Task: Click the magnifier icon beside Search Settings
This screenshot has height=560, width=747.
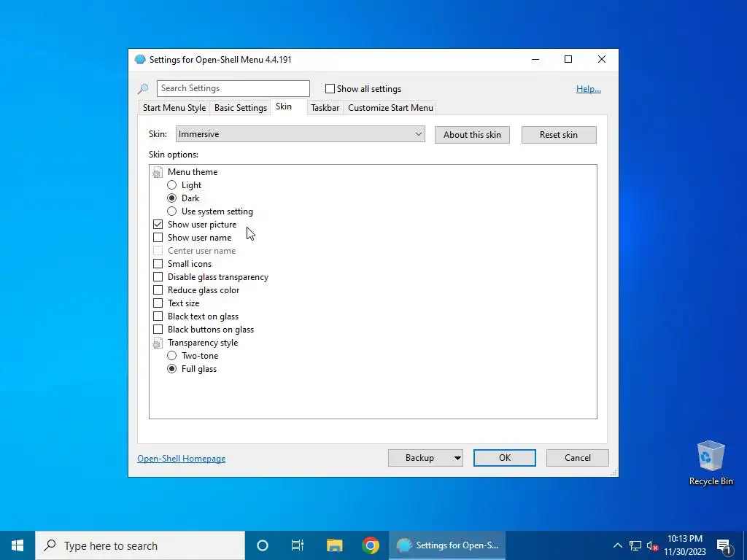Action: [x=143, y=88]
